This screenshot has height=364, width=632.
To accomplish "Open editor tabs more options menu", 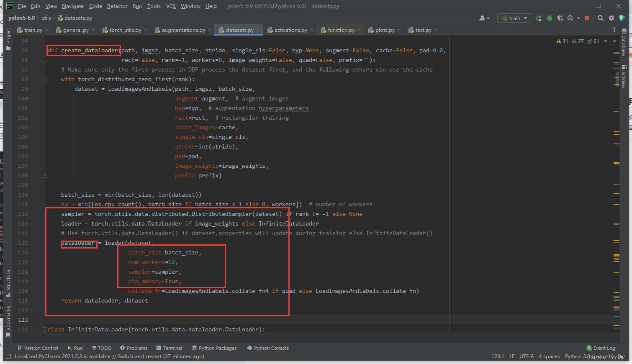I will tap(614, 30).
